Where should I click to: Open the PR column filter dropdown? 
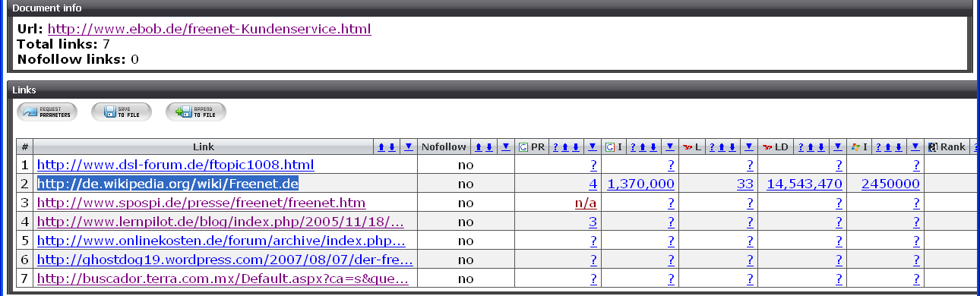tap(593, 146)
